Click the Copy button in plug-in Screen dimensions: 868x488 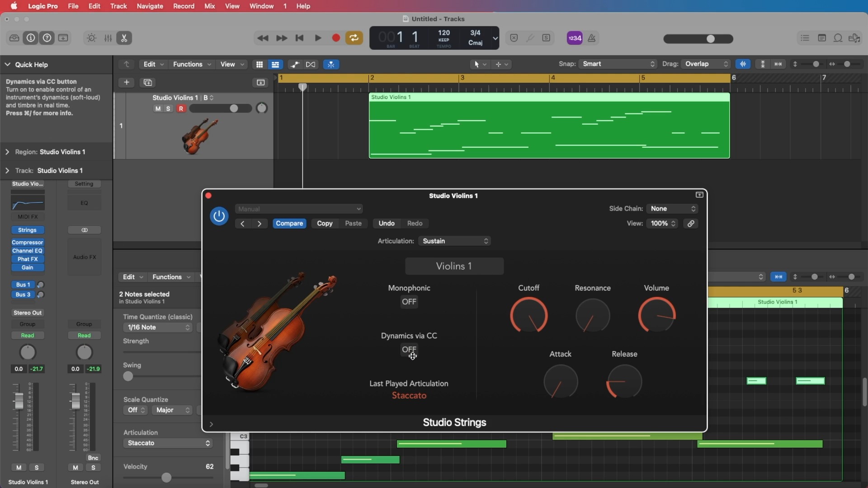pyautogui.click(x=325, y=224)
